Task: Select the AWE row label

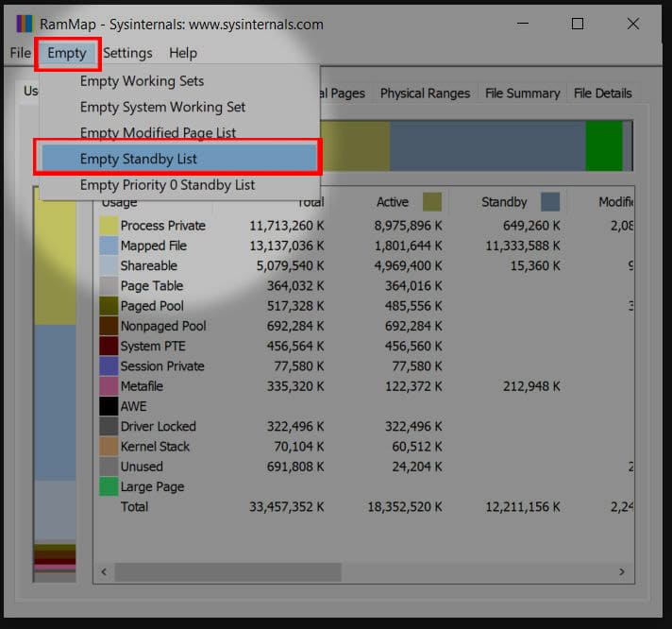Action: (134, 406)
